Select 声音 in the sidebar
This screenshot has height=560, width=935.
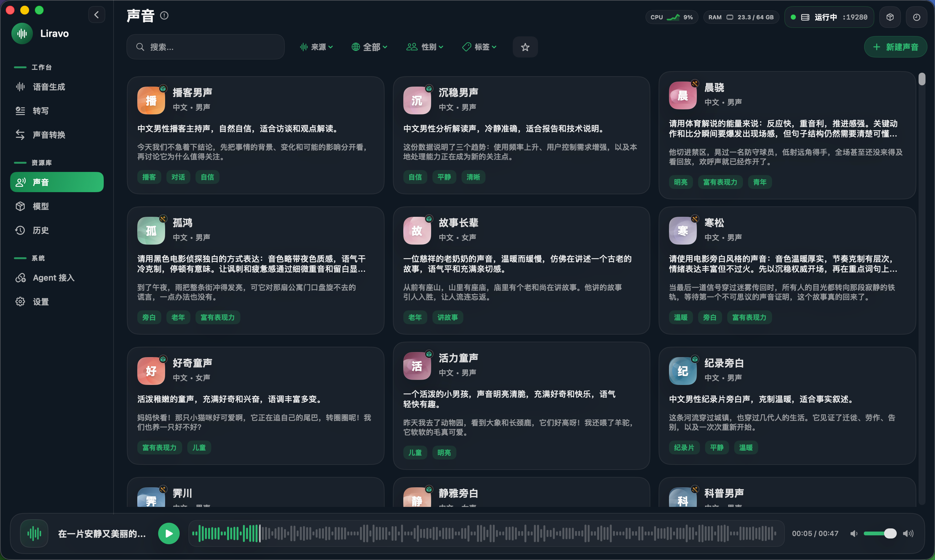[57, 182]
